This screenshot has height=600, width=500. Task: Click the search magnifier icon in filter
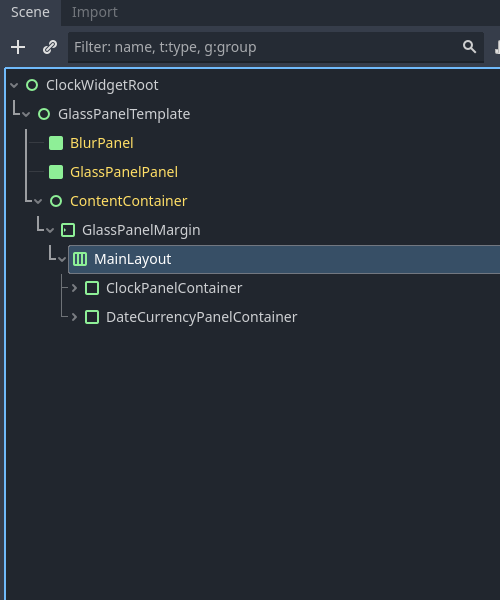click(469, 47)
